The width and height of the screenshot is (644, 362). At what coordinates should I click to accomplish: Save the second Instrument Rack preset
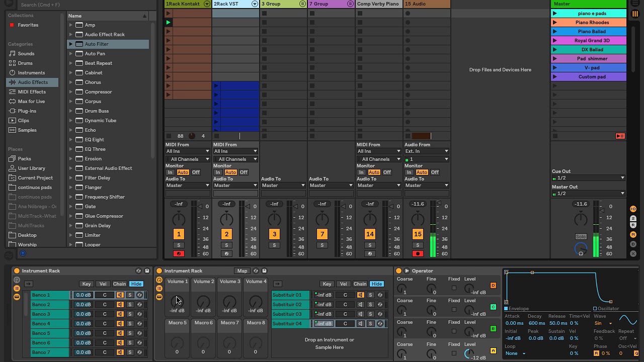[264, 271]
